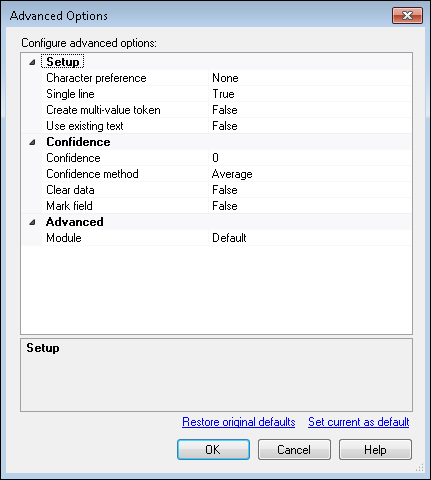The height and width of the screenshot is (480, 431).
Task: Open the Confidence method Average value
Action: point(310,174)
